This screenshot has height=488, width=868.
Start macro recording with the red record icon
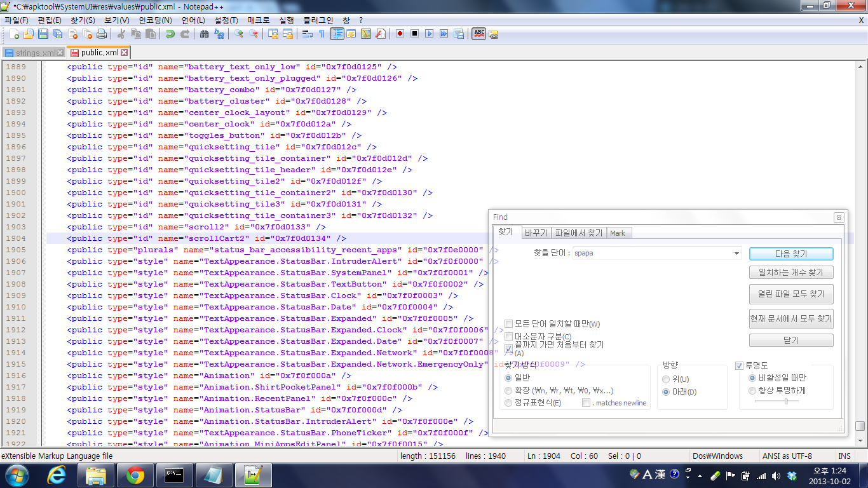tap(400, 34)
